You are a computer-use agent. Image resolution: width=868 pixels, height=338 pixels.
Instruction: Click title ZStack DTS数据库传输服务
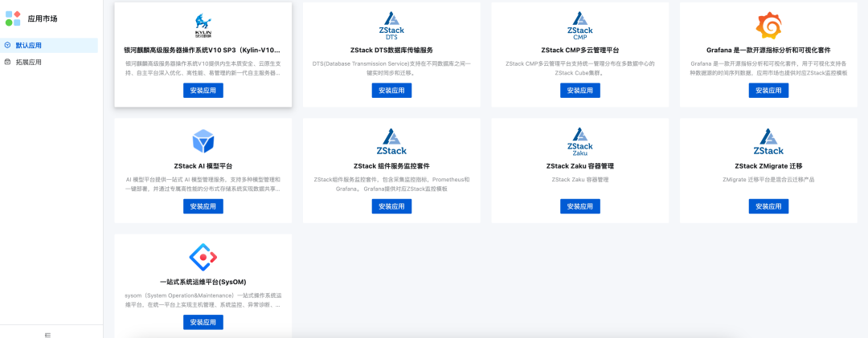pos(391,50)
